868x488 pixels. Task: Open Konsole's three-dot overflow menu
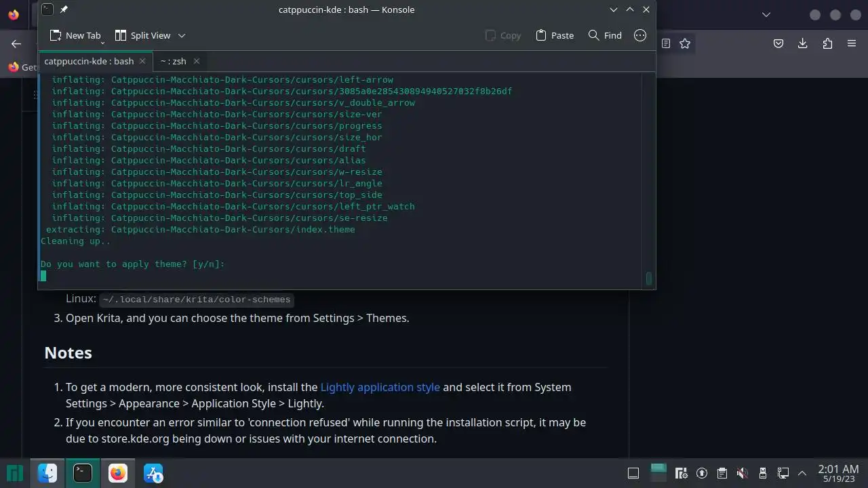(640, 35)
